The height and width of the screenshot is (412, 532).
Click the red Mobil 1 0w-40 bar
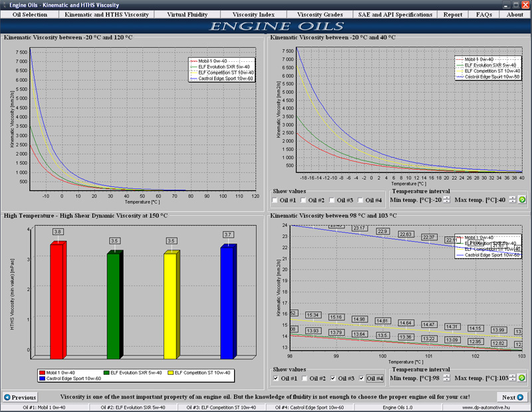(59, 300)
